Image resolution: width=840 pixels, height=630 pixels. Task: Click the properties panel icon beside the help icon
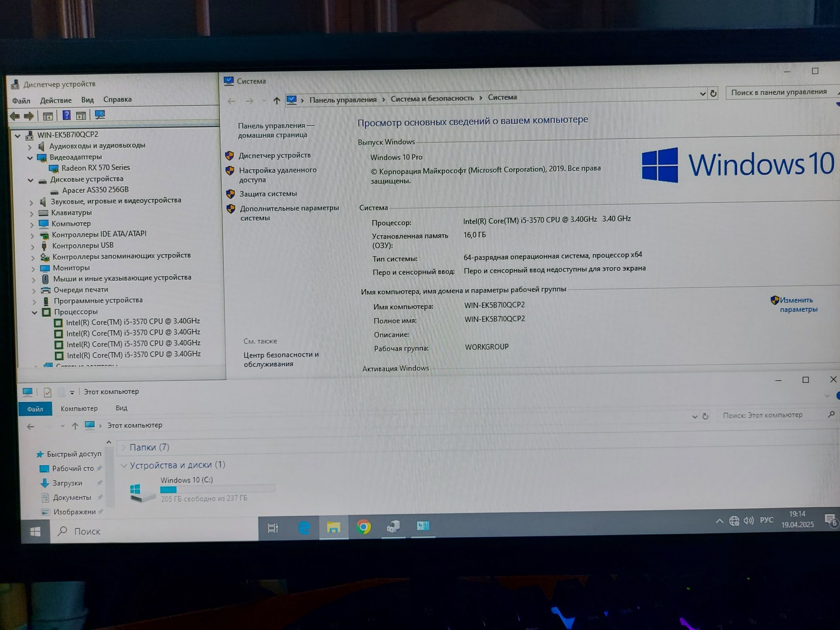pyautogui.click(x=81, y=115)
